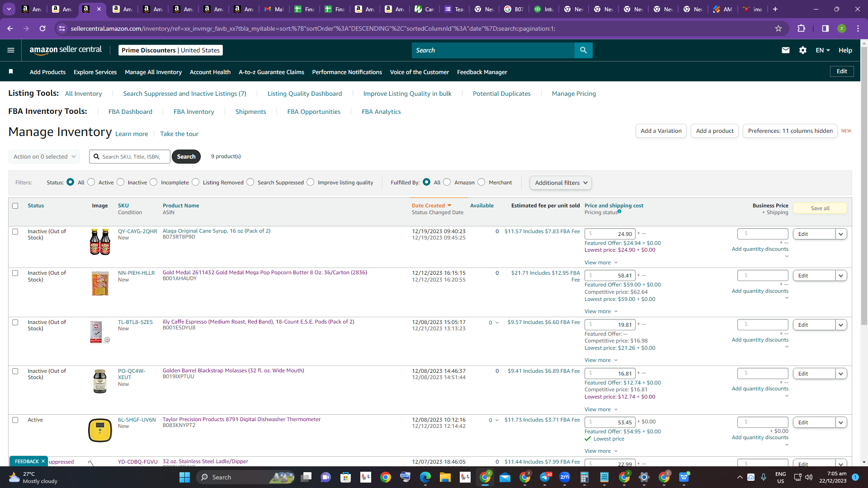868x488 pixels.
Task: Filter by Fulfilled By Merchant radio
Action: (x=481, y=182)
